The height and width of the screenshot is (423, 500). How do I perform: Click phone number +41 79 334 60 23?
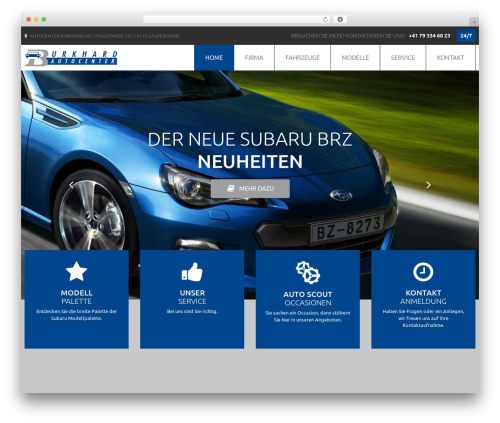pyautogui.click(x=429, y=36)
